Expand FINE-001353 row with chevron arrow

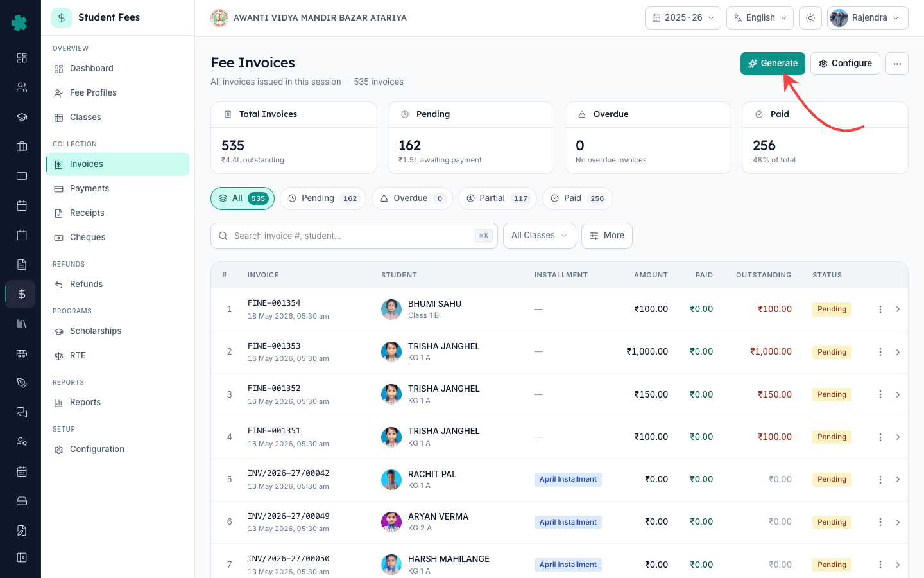point(898,352)
